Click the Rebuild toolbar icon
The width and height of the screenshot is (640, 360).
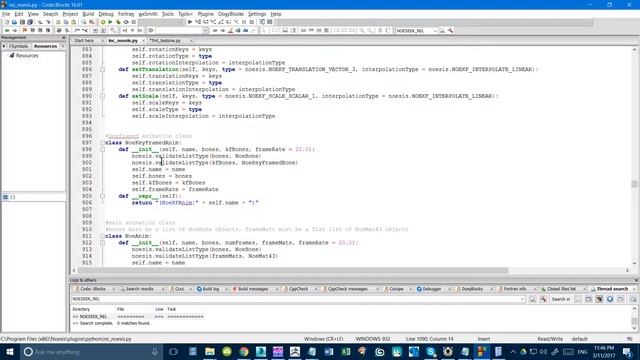pos(126,22)
